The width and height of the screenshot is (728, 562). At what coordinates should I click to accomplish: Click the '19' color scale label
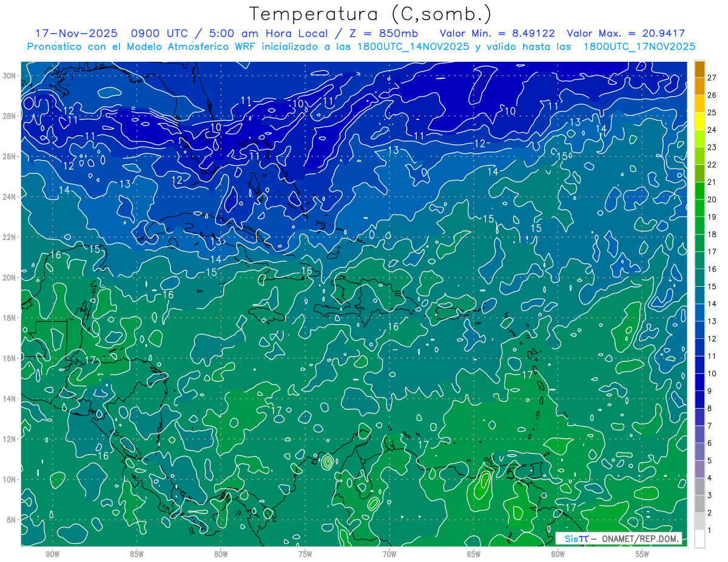pyautogui.click(x=712, y=217)
